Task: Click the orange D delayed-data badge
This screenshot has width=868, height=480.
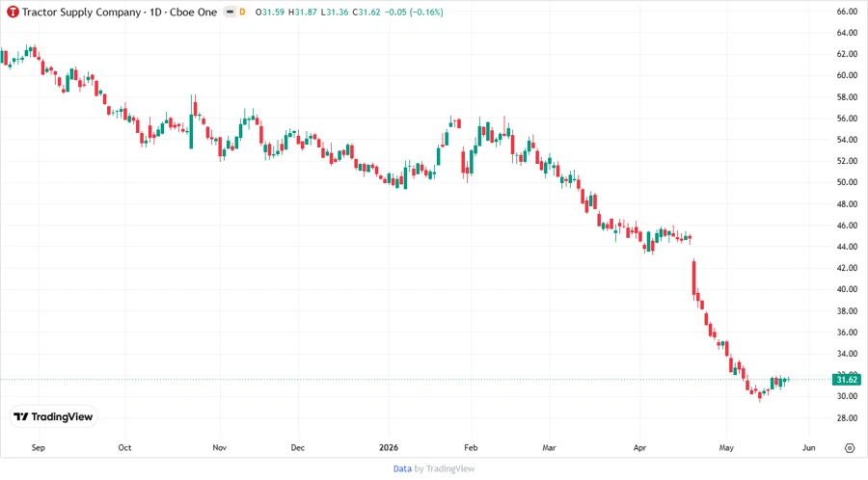Action: [242, 12]
